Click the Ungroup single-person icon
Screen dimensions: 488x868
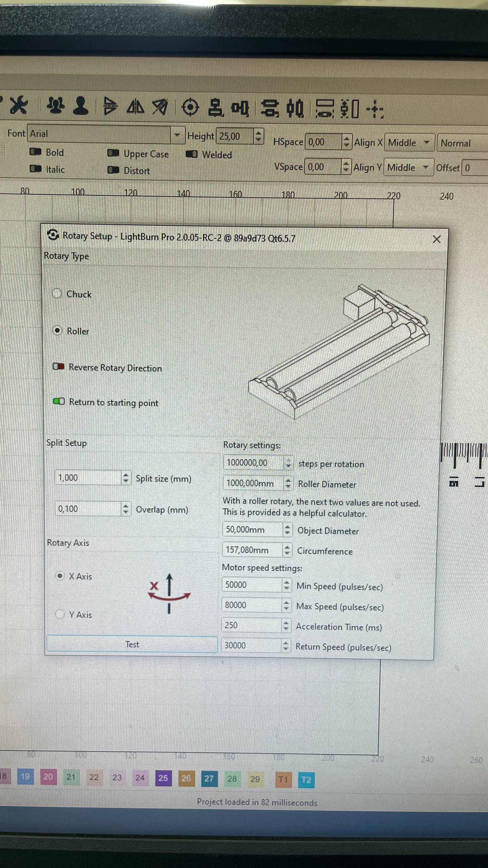coord(81,106)
